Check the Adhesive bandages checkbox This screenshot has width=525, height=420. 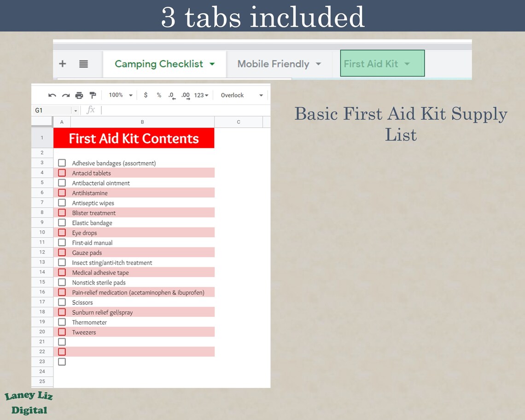coord(62,163)
